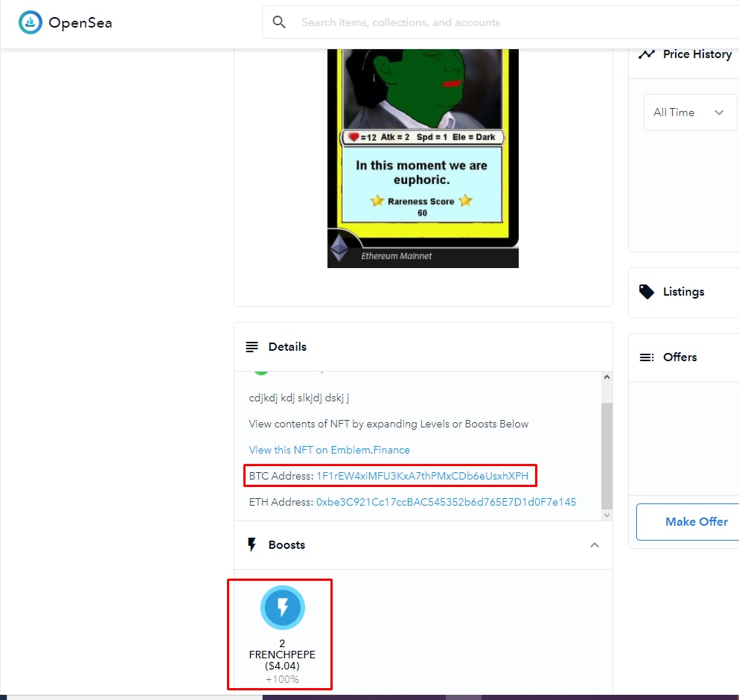Click the Listings tag icon
The width and height of the screenshot is (739, 700).
pos(646,292)
